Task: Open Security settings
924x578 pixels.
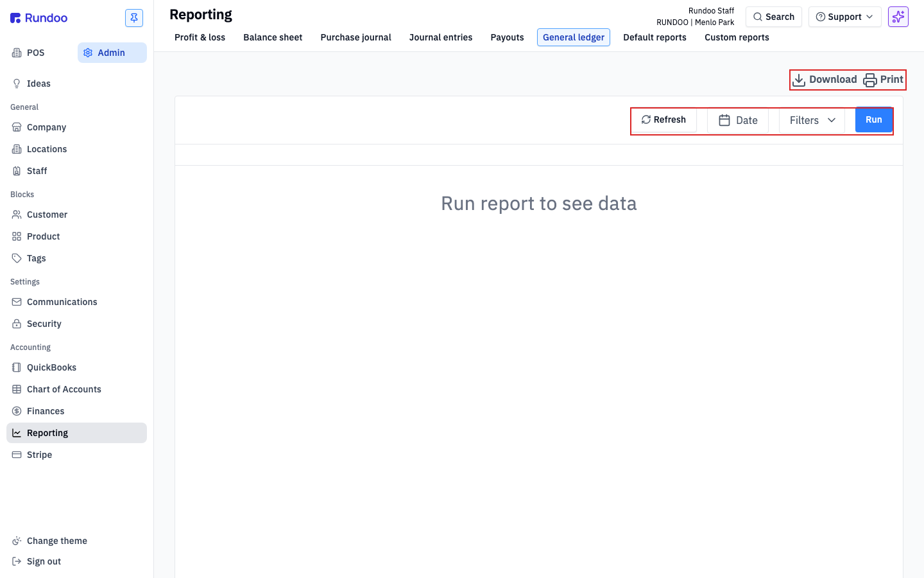Action: 76,324
